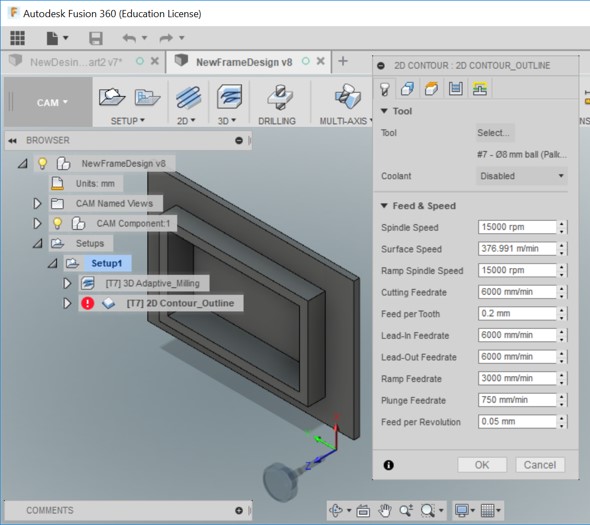Viewport: 590px width, 525px height.
Task: Select the NewFrameDesign v8 tab
Action: [x=244, y=62]
